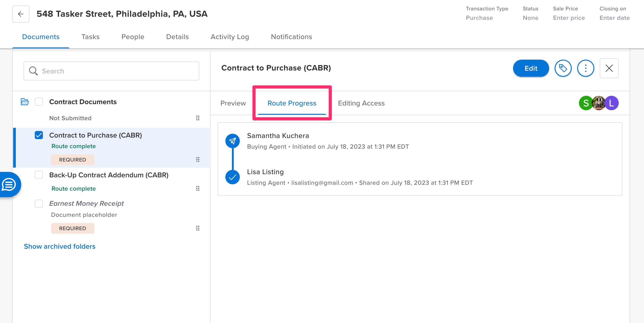Open the Activity Log tab
The width and height of the screenshot is (644, 323).
tap(230, 37)
